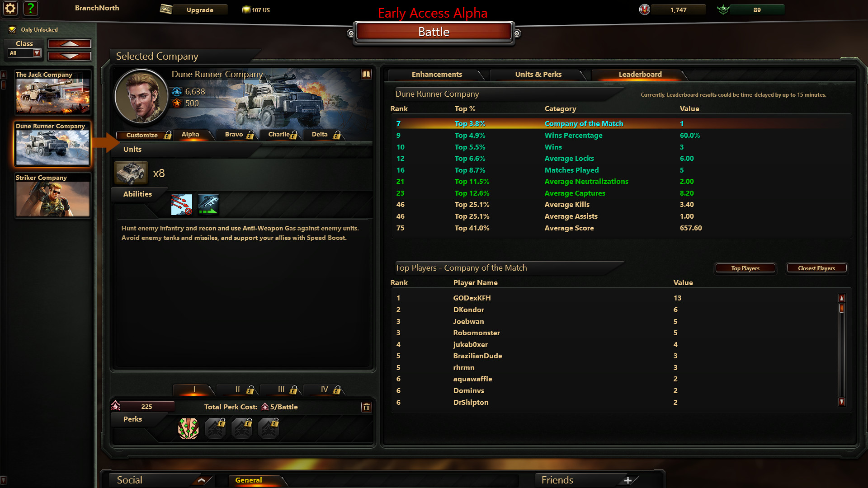The width and height of the screenshot is (868, 488).
Task: Click the company list down arrow
Action: coord(69,56)
